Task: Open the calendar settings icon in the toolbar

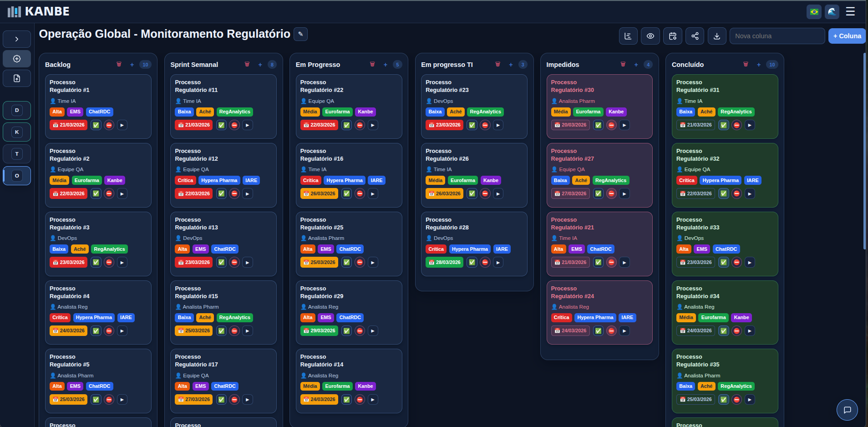Action: (673, 36)
